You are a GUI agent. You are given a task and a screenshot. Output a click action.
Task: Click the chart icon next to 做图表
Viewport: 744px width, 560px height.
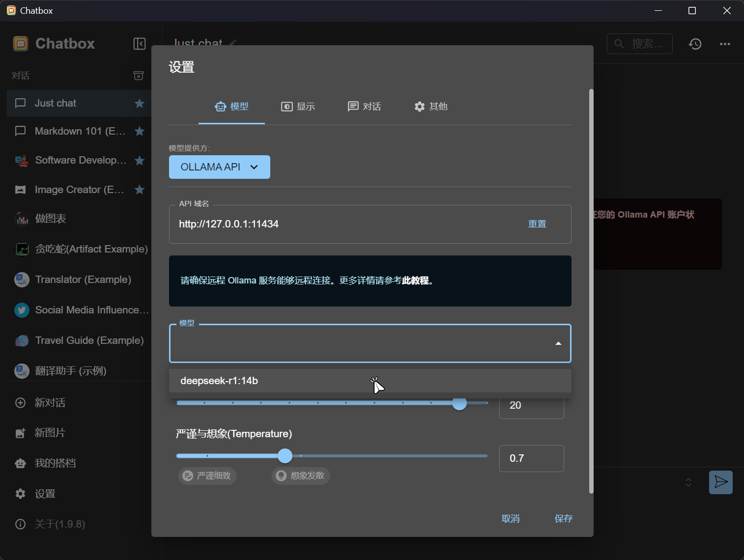pos(22,219)
